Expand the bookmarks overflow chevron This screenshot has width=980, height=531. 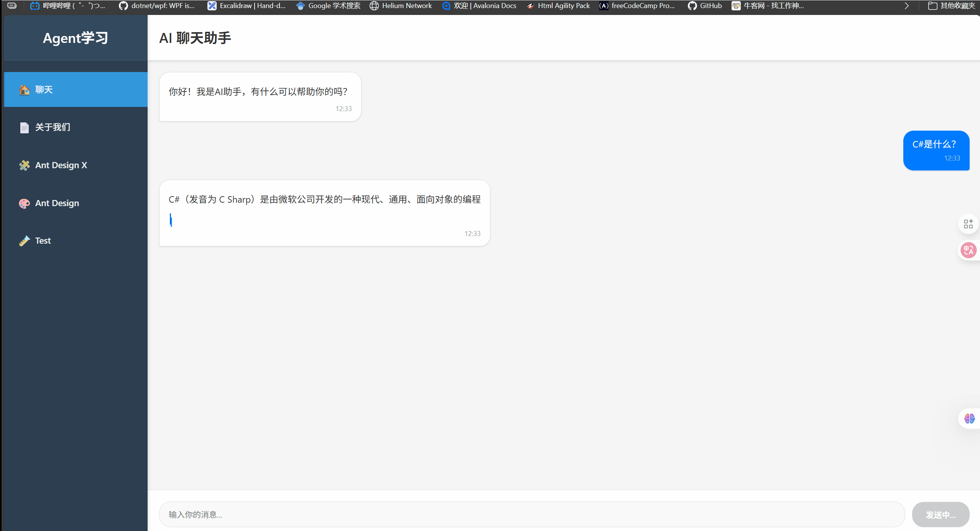(x=907, y=6)
